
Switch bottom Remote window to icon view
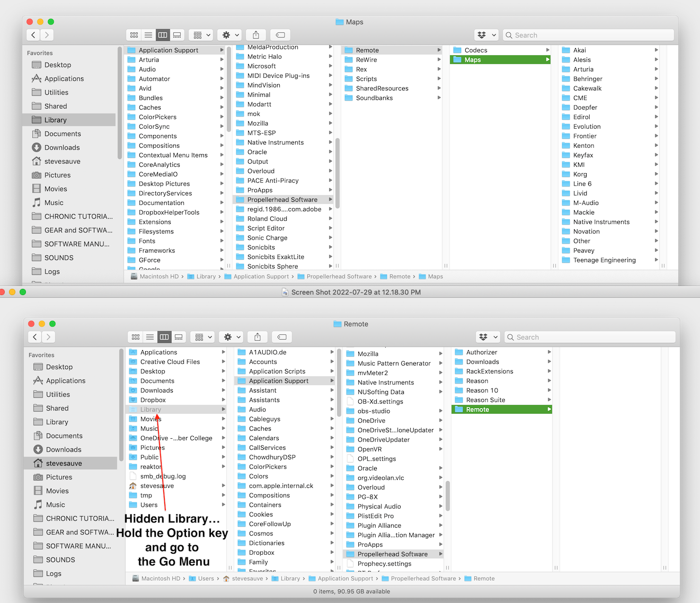tap(136, 337)
